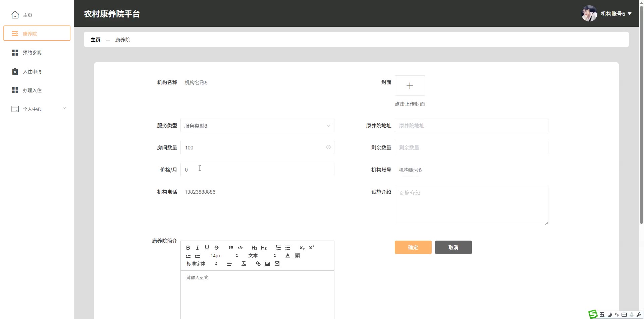Go to 预约参观 in the sidebar
Screen dimensions: 644x319
tap(32, 53)
